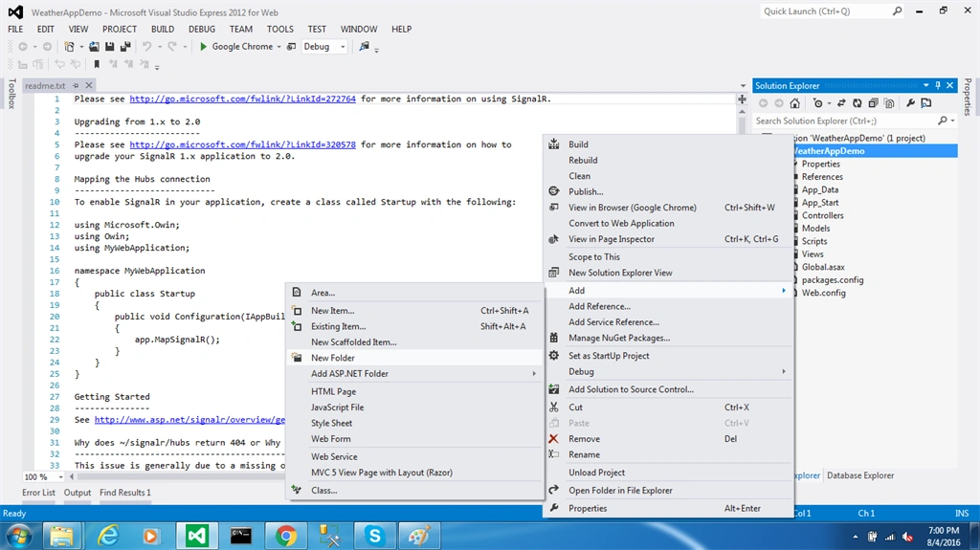The image size is (980, 550).
Task: Toggle the pin on the readme.txt tab
Action: 76,86
